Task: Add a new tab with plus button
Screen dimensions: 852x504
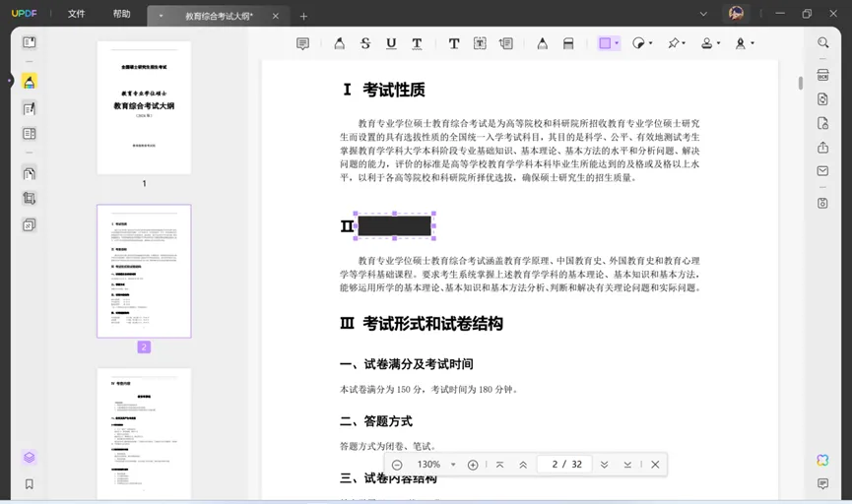Action: coord(303,17)
